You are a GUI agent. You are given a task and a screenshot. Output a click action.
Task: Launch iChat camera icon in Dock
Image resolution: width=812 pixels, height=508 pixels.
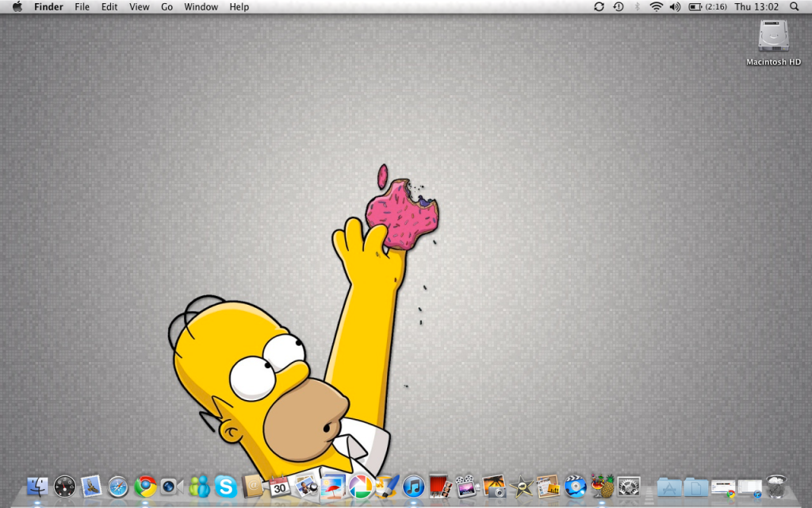[172, 487]
